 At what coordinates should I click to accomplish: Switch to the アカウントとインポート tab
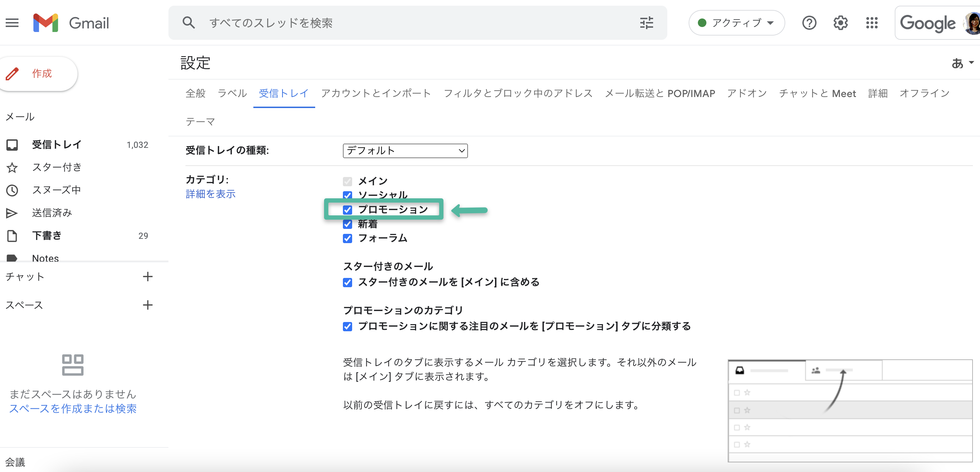pyautogui.click(x=376, y=93)
